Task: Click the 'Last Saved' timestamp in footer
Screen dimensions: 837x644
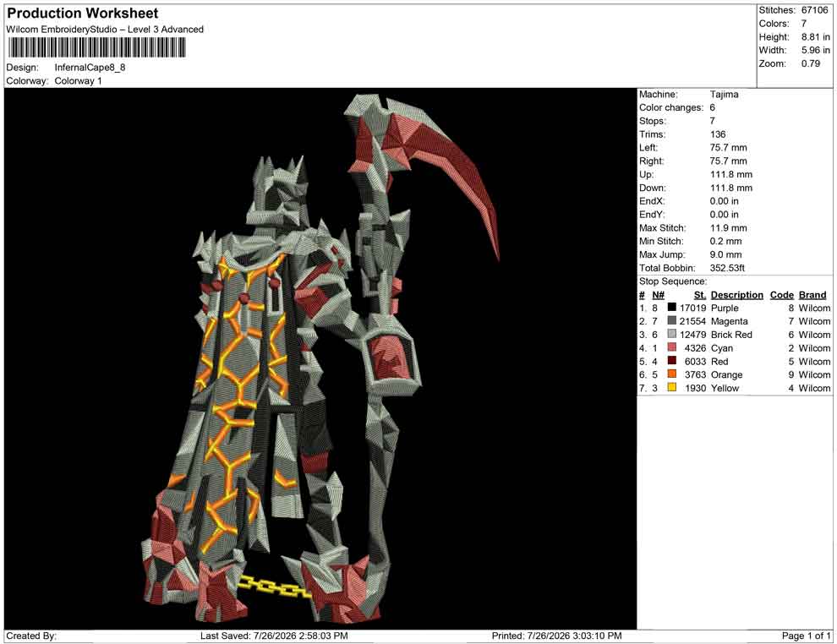Action: tap(274, 636)
